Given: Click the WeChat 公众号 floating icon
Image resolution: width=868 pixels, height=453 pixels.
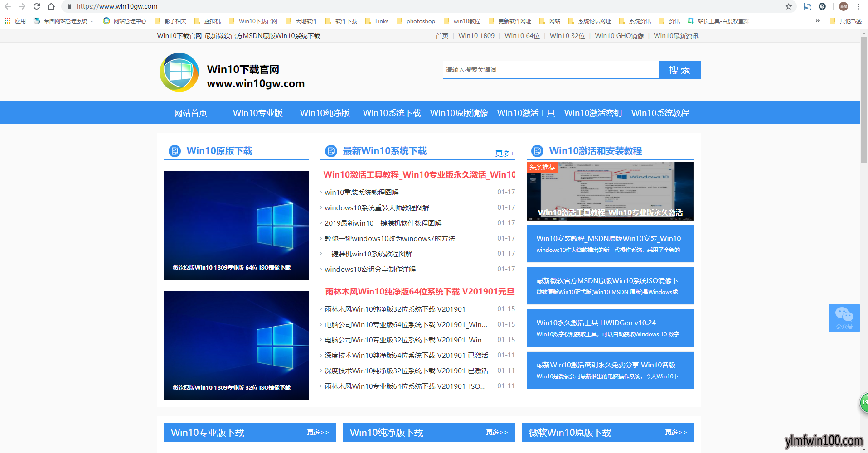Looking at the screenshot, I should point(844,318).
